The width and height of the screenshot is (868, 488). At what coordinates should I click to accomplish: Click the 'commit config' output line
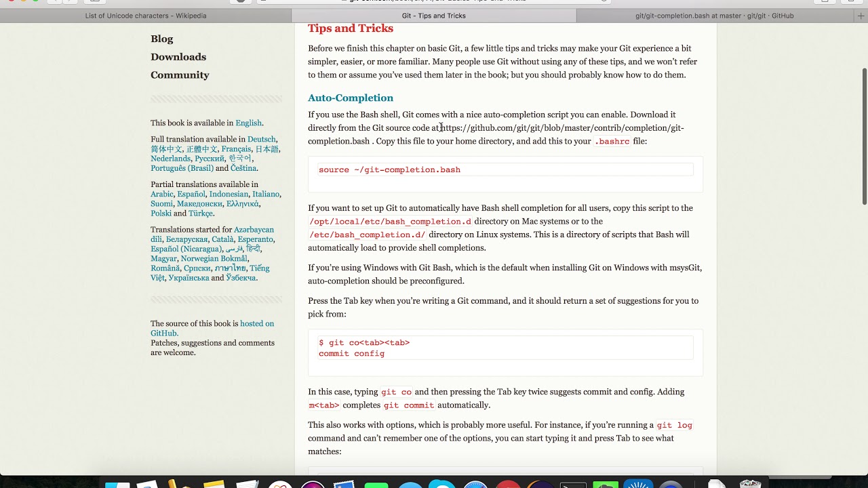[351, 354]
